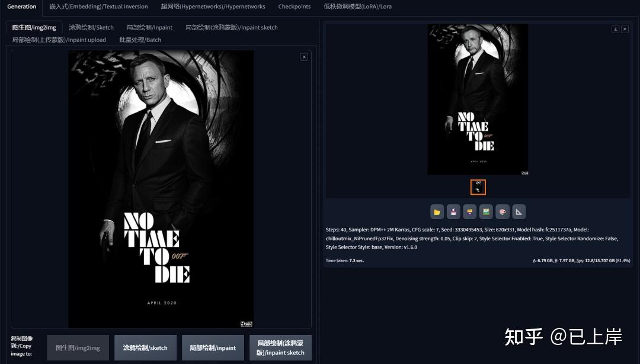Copy image to 涂鸦绘制/sketch button
The width and height of the screenshot is (640, 364).
click(145, 347)
